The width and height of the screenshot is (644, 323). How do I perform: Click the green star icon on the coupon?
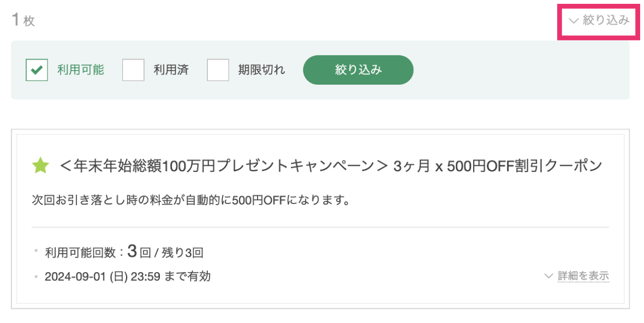[40, 166]
